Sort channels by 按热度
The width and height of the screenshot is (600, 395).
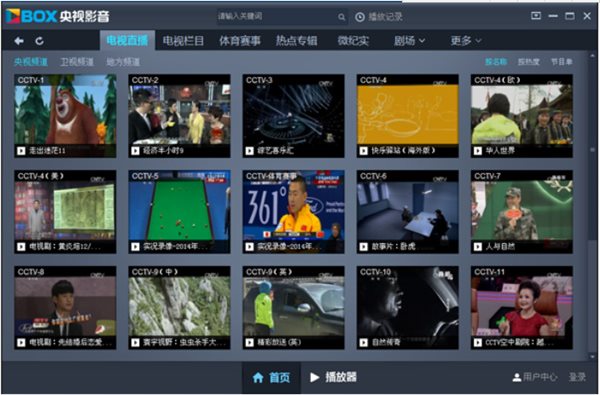(x=528, y=62)
